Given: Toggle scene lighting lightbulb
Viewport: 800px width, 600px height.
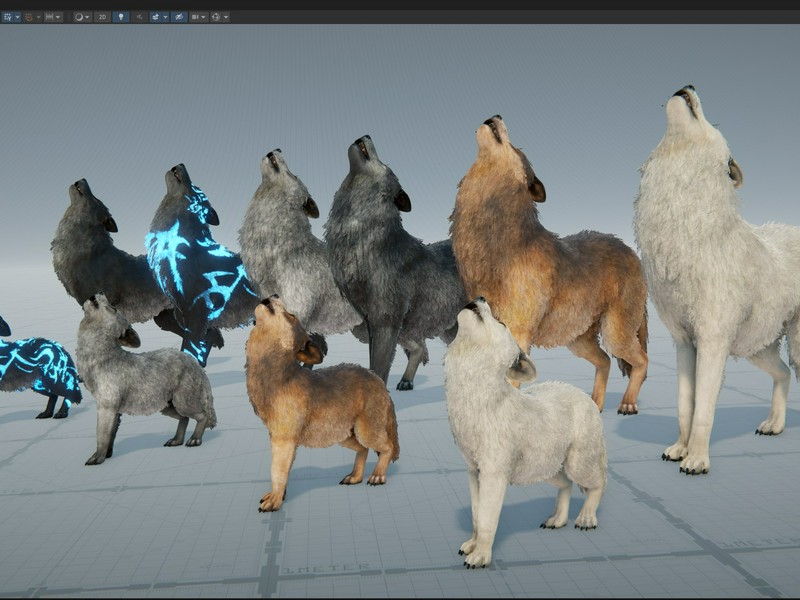Looking at the screenshot, I should (121, 17).
